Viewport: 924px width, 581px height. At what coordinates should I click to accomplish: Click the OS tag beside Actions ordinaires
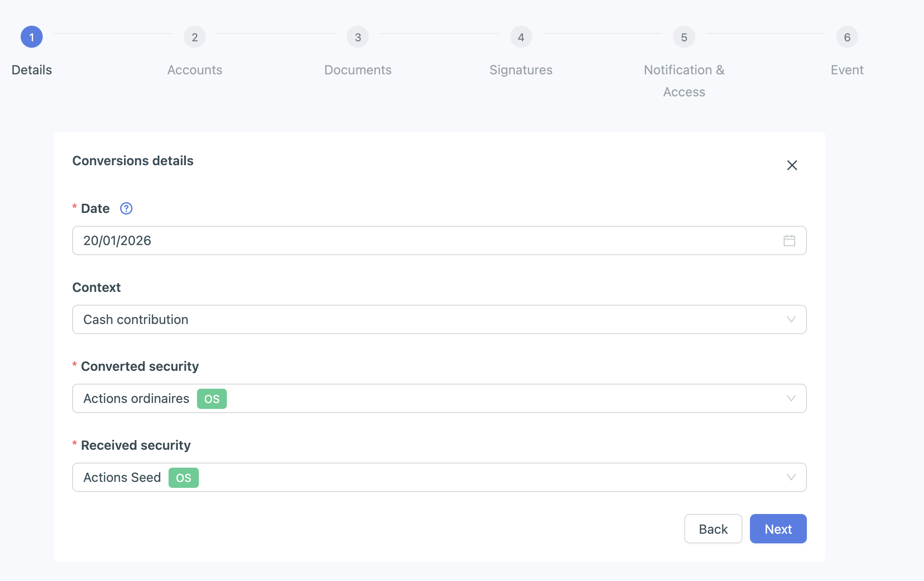click(x=212, y=399)
